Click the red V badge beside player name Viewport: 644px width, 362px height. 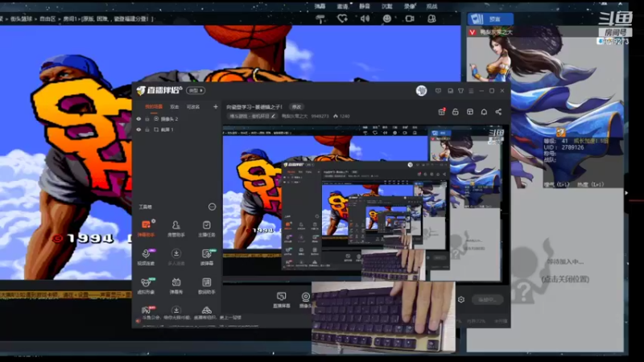473,32
